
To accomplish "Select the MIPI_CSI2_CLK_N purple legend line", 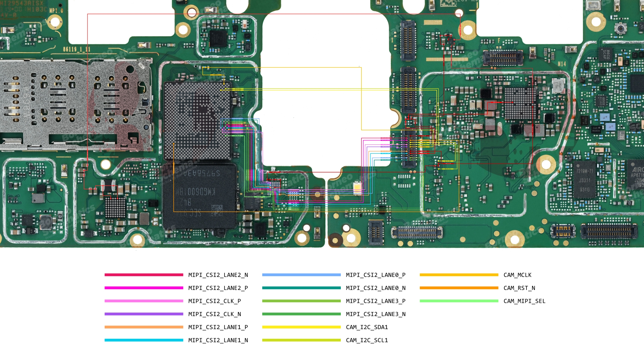I will pyautogui.click(x=144, y=314).
